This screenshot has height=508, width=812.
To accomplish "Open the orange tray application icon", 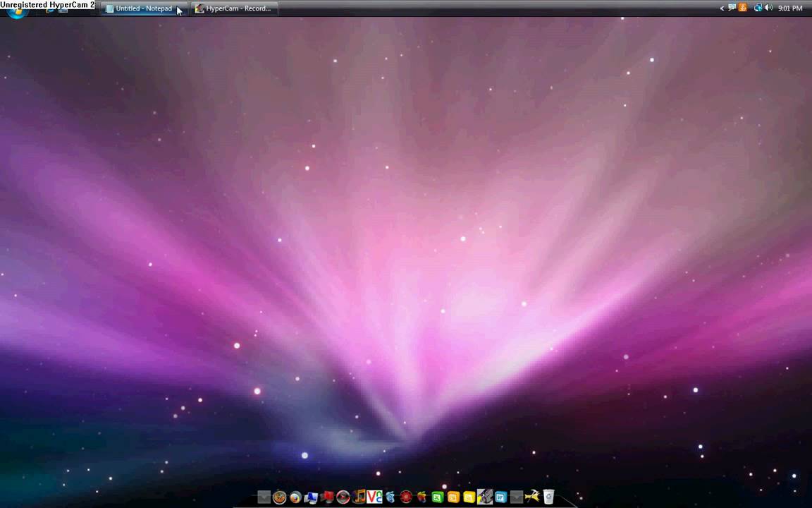I will [743, 8].
